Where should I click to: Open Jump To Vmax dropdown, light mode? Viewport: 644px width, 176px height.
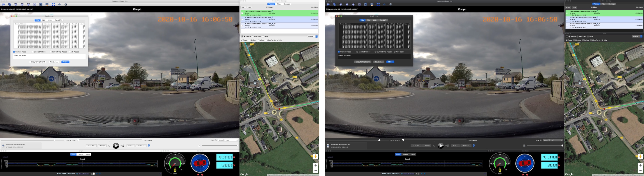coord(228,140)
